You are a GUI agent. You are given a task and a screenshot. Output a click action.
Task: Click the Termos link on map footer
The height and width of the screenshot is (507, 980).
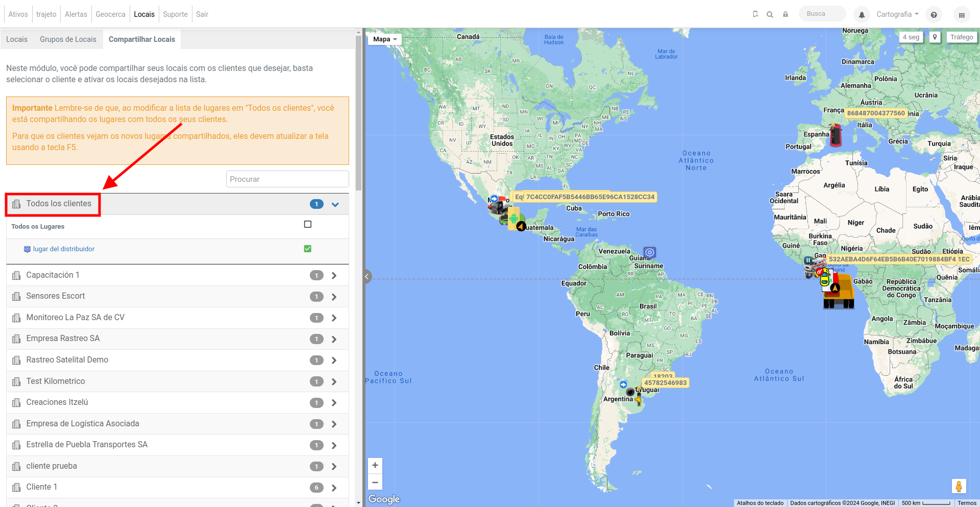point(967,503)
